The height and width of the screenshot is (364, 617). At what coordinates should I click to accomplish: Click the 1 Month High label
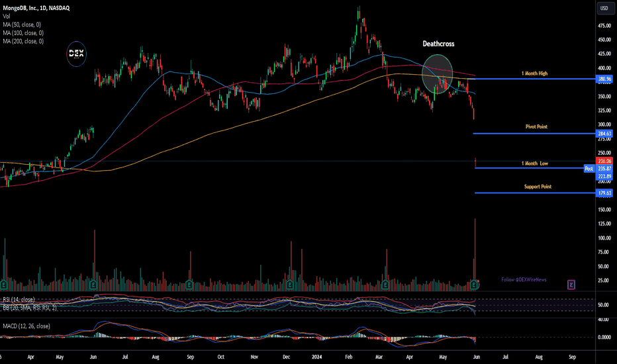534,73
